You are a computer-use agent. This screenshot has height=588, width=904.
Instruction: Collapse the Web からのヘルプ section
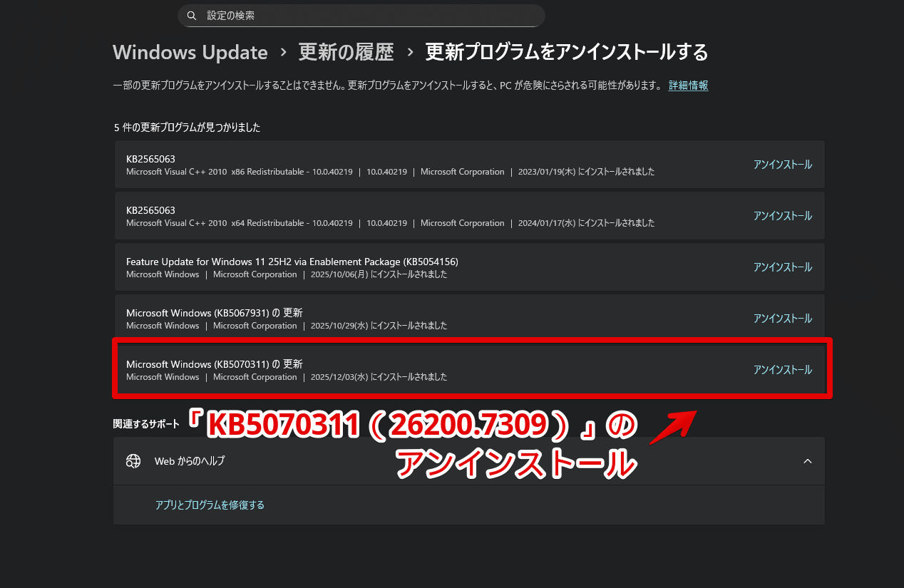pos(807,460)
